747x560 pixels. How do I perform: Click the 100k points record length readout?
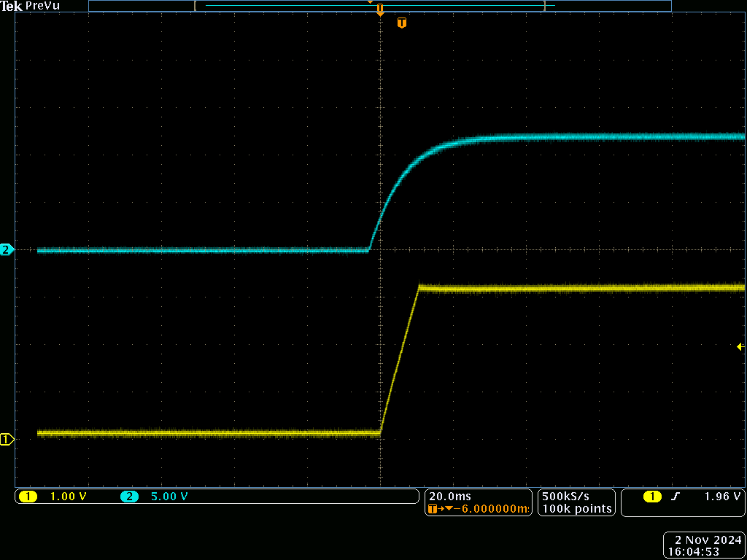point(576,508)
